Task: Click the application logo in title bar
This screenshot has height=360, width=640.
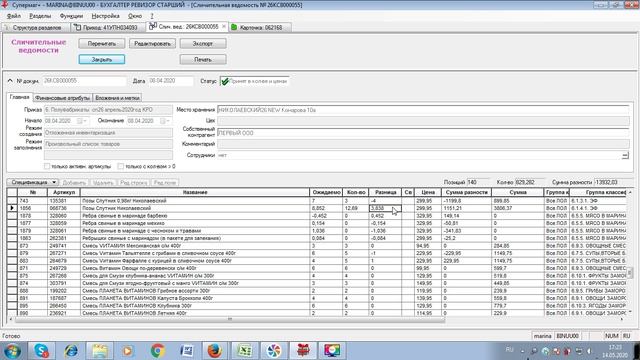Action: click(5, 5)
